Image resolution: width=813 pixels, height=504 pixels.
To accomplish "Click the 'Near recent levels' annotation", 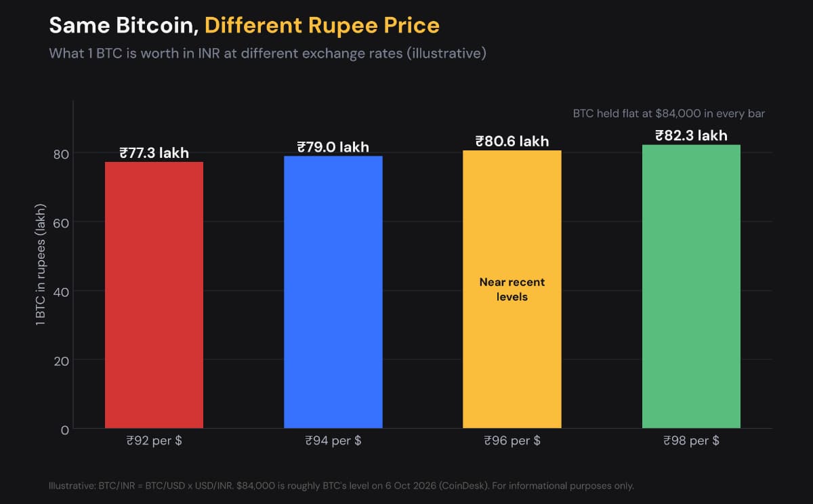I will (512, 289).
